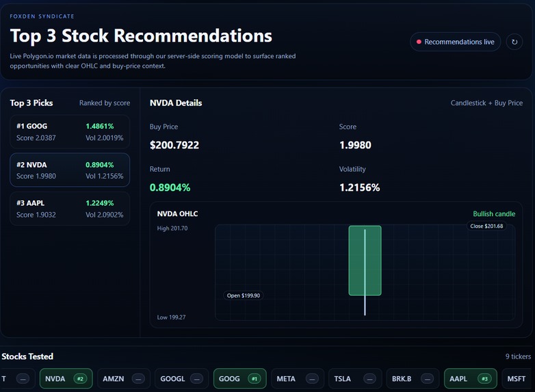
Task: Click the AAPL return 1.2249%
Action: click(100, 203)
